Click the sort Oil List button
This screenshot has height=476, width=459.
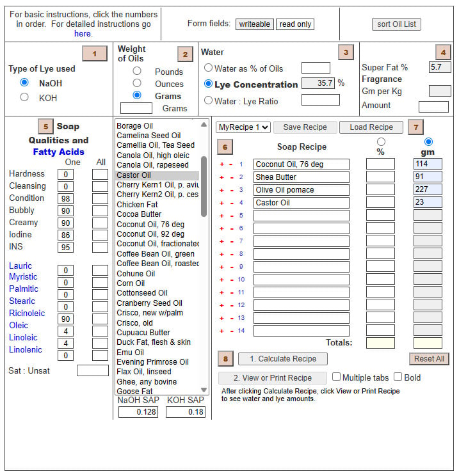click(x=396, y=24)
